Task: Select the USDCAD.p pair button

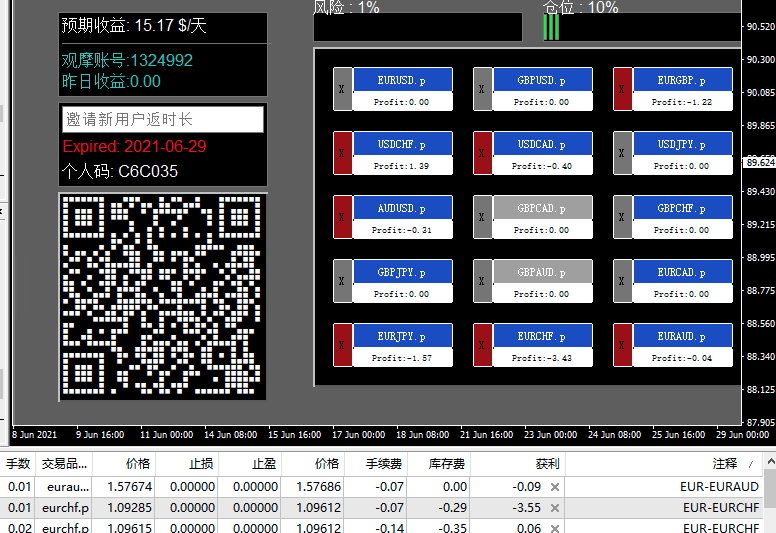Action: point(542,144)
